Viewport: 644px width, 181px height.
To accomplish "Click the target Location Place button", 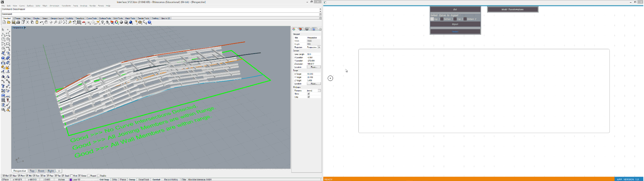I will [x=314, y=84].
